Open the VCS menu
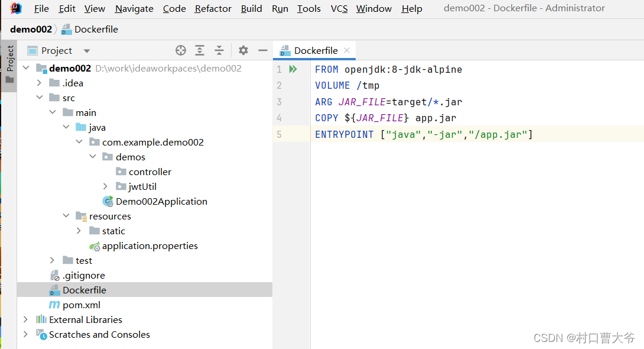 339,8
